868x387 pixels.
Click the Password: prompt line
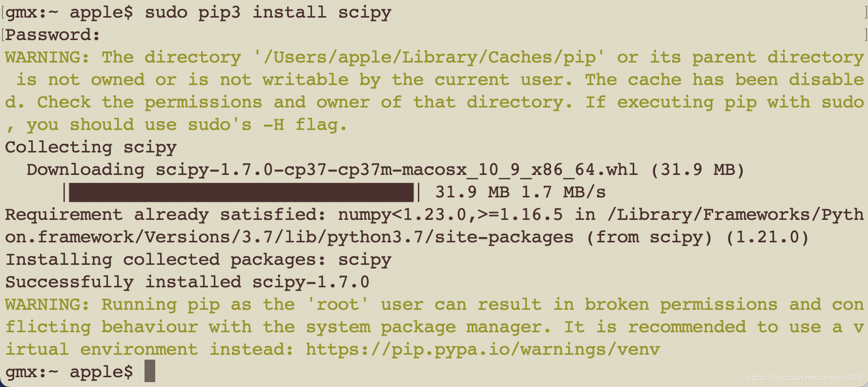pos(53,35)
